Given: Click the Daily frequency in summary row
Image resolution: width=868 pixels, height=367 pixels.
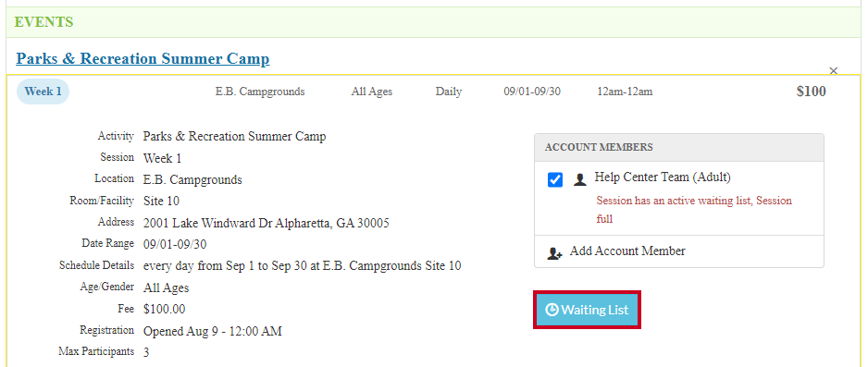Looking at the screenshot, I should coord(449,92).
